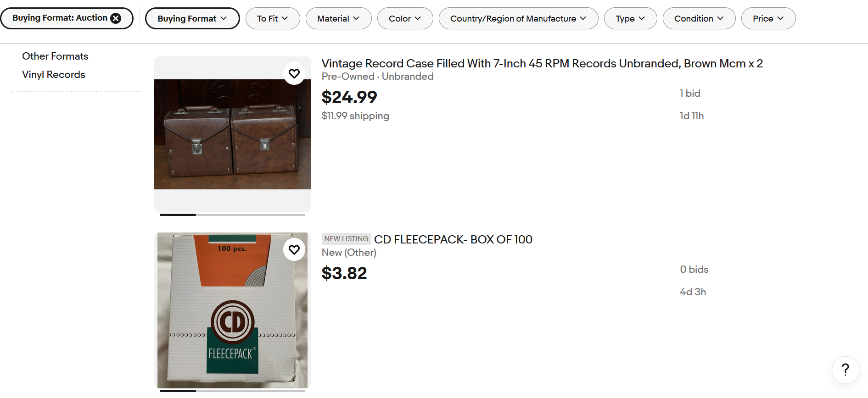Click image progress bar under record case photo
Viewport: 868px width, 398px height.
232,215
